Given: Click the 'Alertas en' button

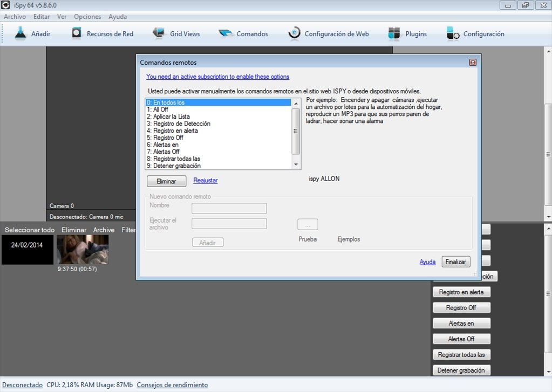Looking at the screenshot, I should [x=461, y=324].
